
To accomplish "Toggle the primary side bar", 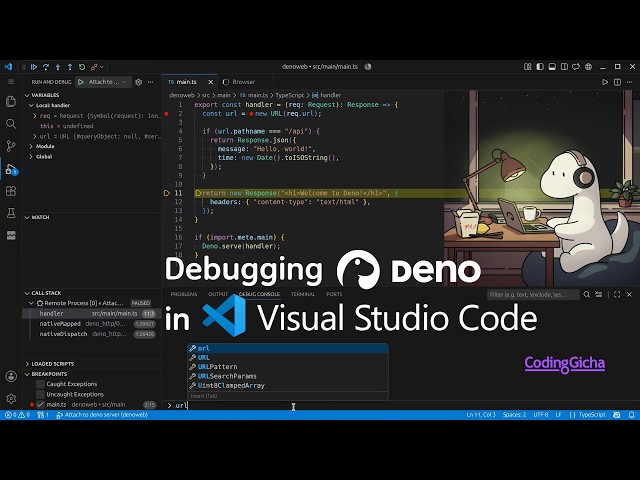I will click(x=540, y=67).
